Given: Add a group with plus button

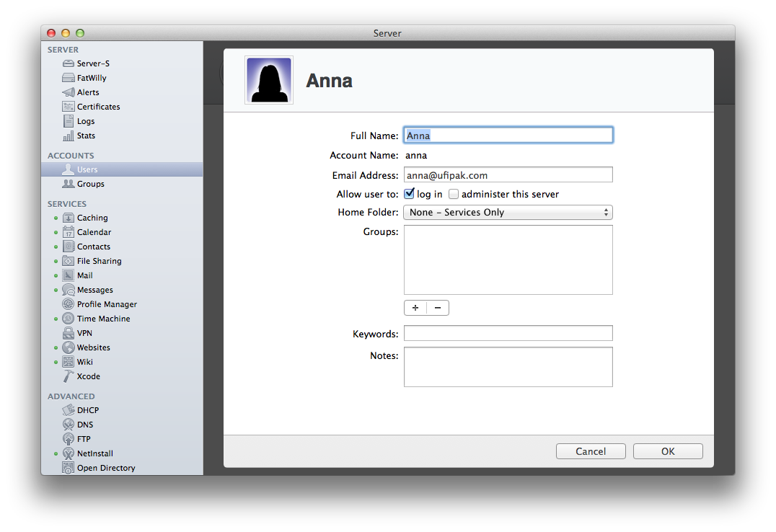Looking at the screenshot, I should pos(415,308).
